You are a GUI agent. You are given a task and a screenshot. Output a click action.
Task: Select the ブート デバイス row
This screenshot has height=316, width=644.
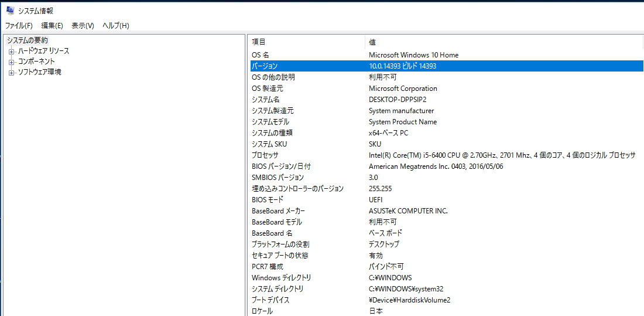click(x=447, y=300)
